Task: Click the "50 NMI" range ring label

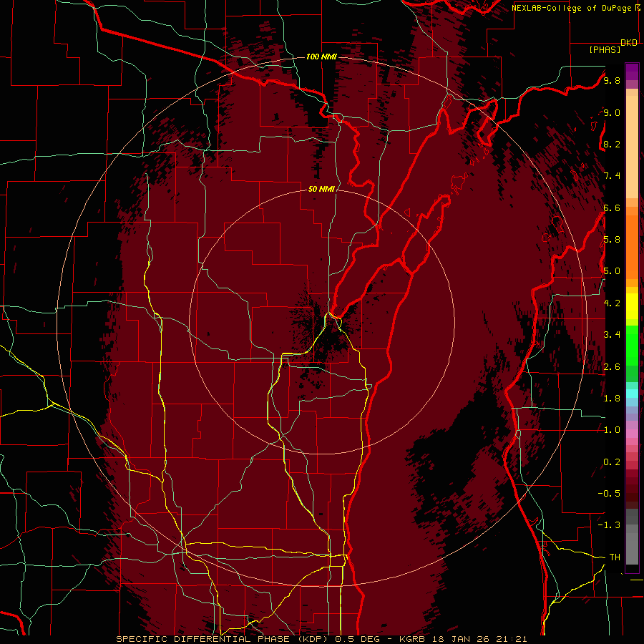Action: (321, 190)
